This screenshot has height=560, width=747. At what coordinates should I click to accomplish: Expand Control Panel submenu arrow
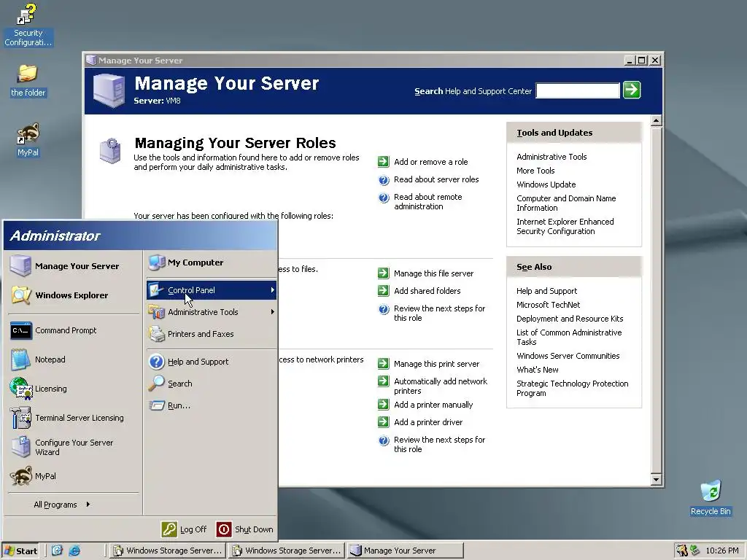[x=273, y=290]
